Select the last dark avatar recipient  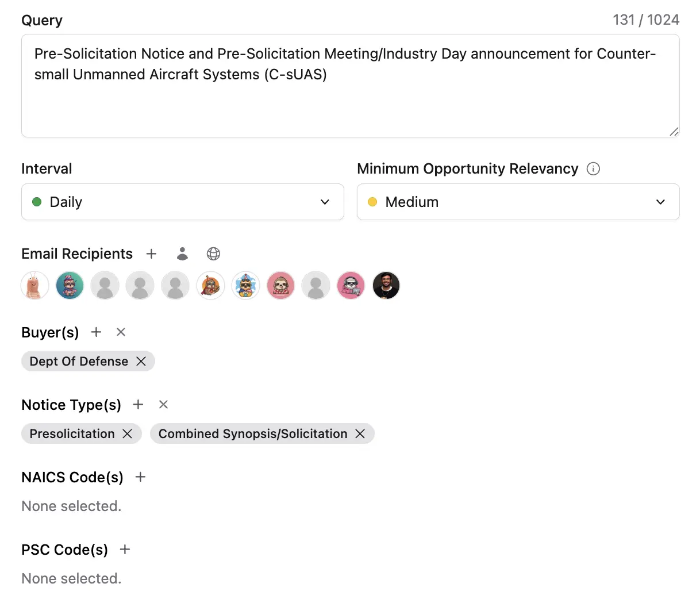[x=386, y=285]
